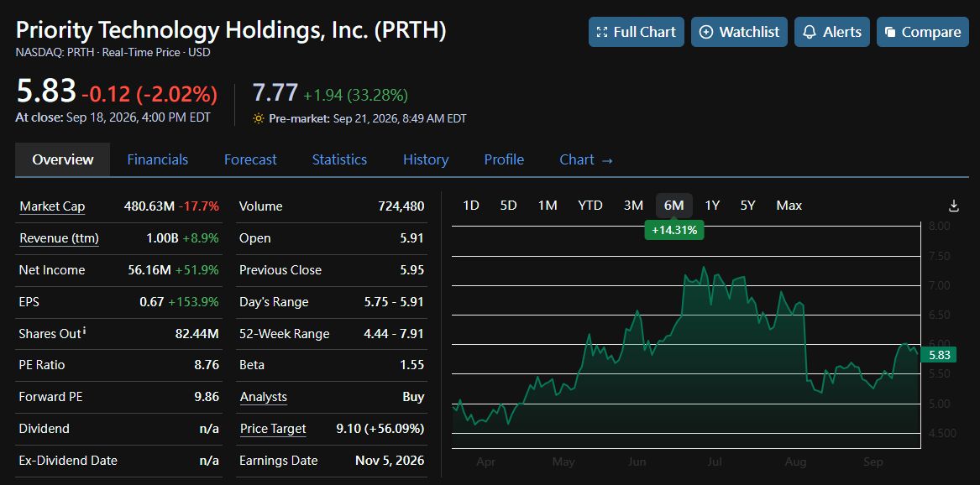The width and height of the screenshot is (980, 485).
Task: Open the Price Target link
Action: (273, 429)
